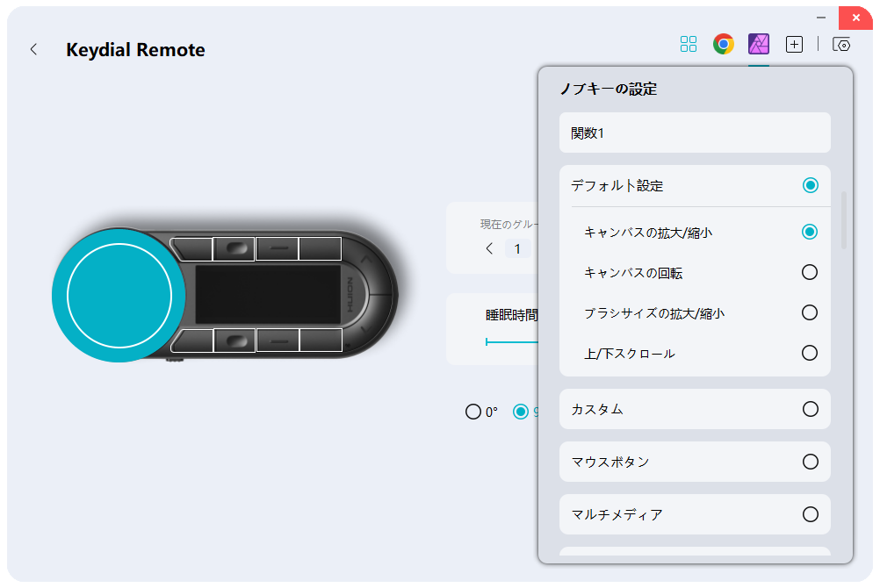Click the scrollbar in knob settings panel
The height and width of the screenshot is (588, 880).
[843, 220]
